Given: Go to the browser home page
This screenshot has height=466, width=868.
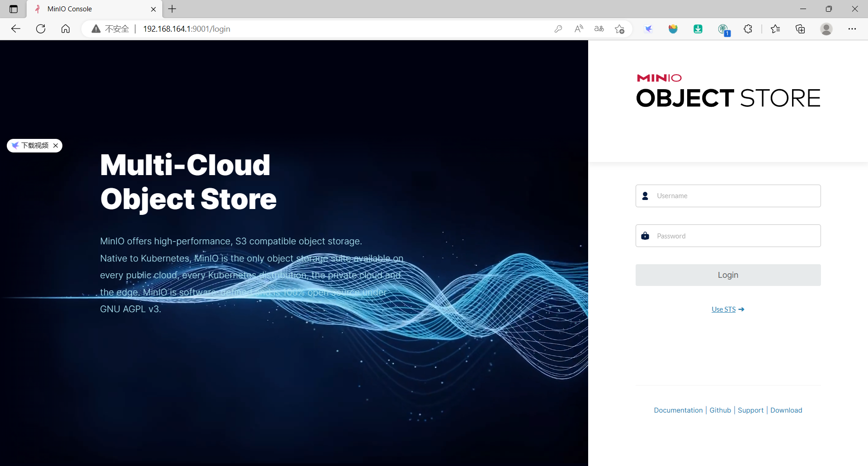Looking at the screenshot, I should [66, 29].
